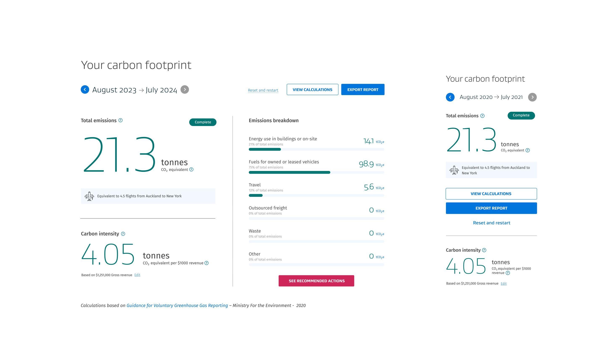Click Outsourced freight empty progress bar
Screen dimensions: 605x364
(x=316, y=219)
